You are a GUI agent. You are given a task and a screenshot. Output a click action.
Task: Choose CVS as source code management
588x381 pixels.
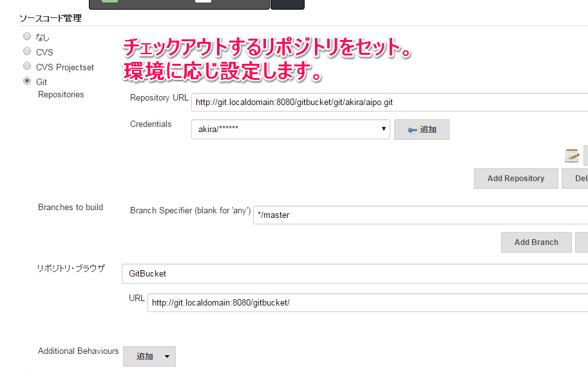[27, 52]
